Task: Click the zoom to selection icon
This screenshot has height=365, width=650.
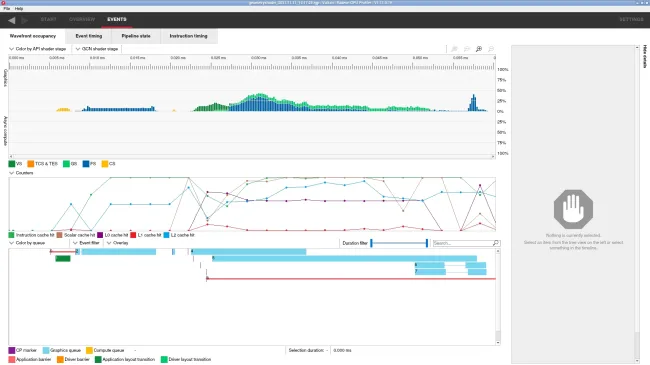Action: tap(454, 49)
